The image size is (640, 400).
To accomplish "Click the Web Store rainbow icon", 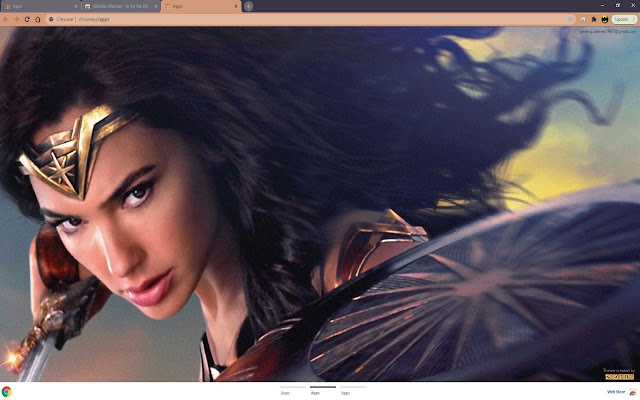I will pos(633,392).
